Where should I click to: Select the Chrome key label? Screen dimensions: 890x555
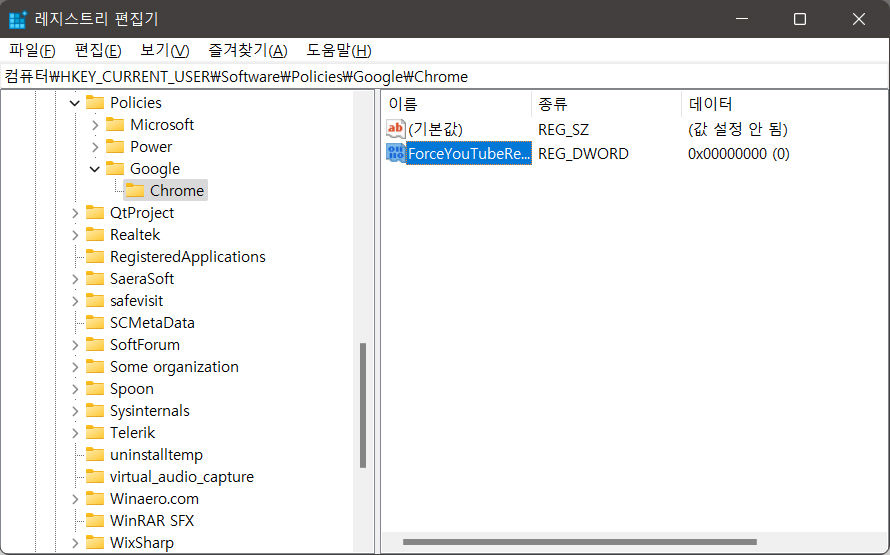click(177, 191)
